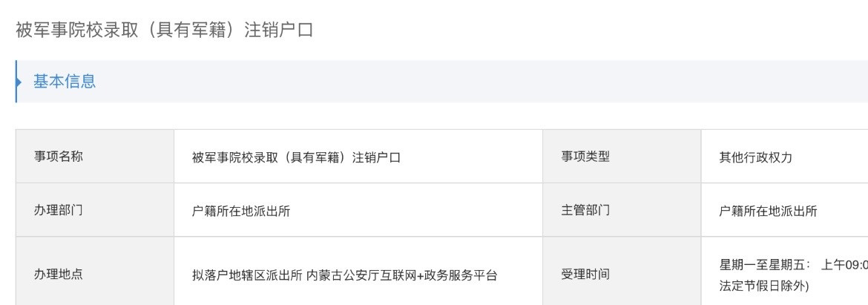
Task: Click the 上午09:0 time text
Action: click(x=844, y=265)
